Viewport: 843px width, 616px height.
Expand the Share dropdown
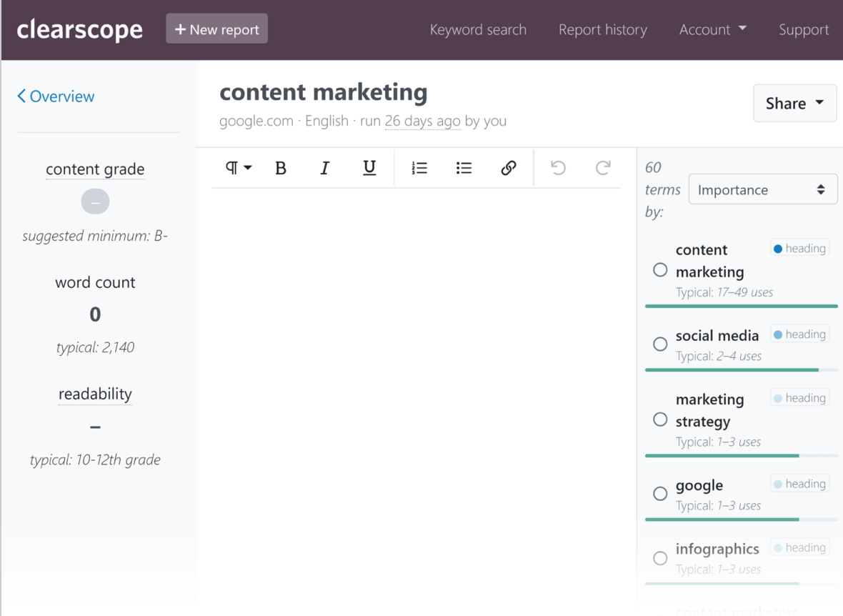[794, 104]
